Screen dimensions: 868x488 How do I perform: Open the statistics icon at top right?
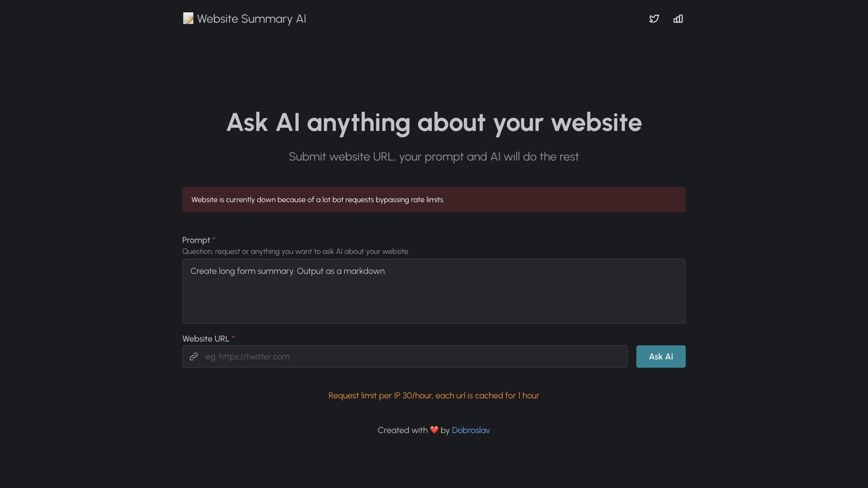678,19
